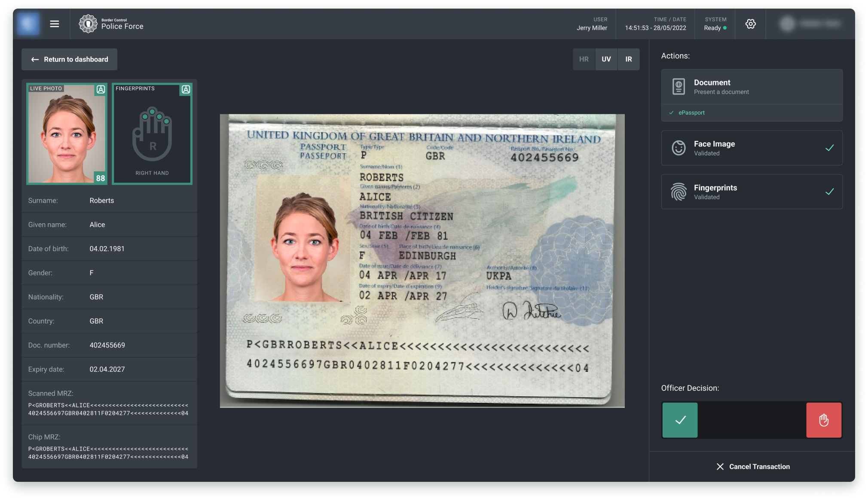
Task: Click the Police Force badge logo
Action: (x=88, y=24)
